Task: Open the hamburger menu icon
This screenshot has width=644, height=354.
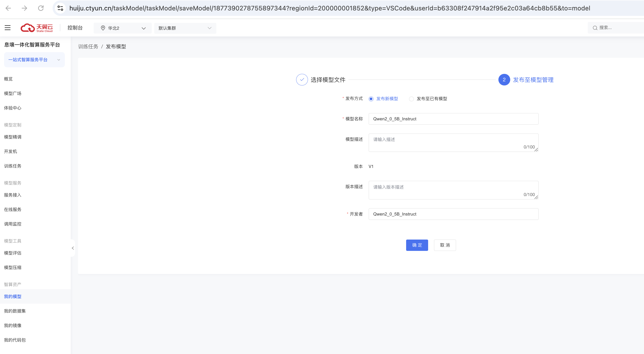Action: click(x=7, y=28)
